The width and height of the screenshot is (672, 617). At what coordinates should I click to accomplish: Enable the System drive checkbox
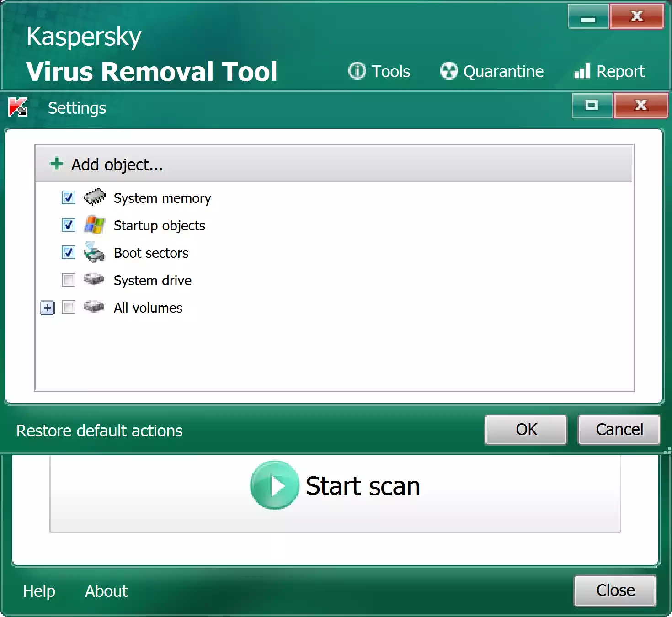(68, 280)
